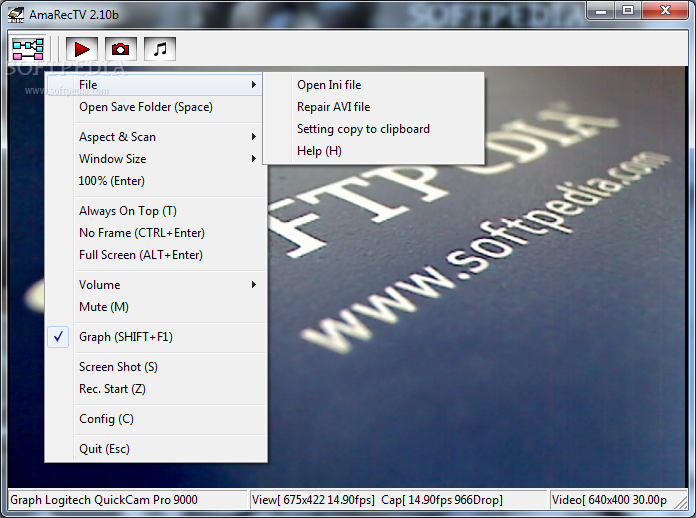Enable Always On Top (T)

[156, 211]
